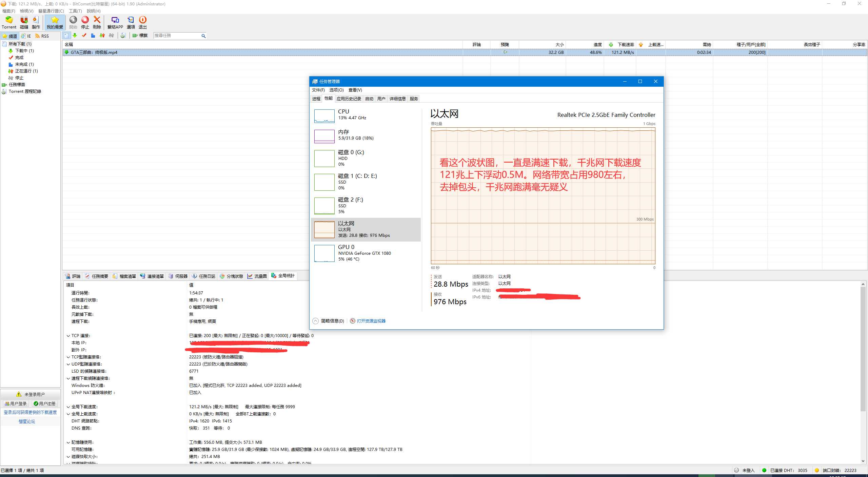
Task: Open 选项(O) menu in Task Manager
Action: 336,90
